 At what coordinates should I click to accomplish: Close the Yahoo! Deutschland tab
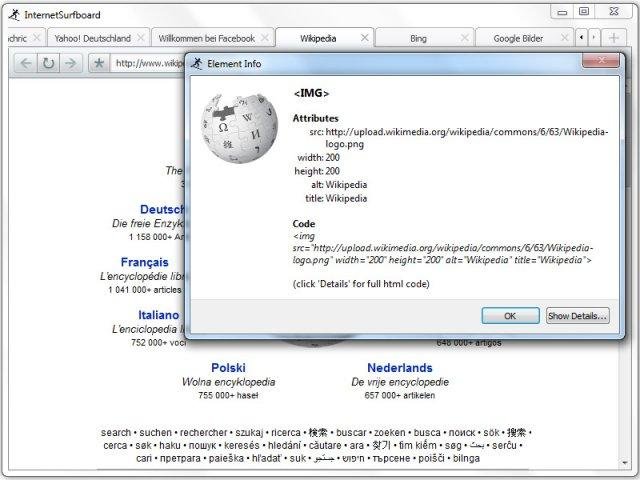point(141,38)
